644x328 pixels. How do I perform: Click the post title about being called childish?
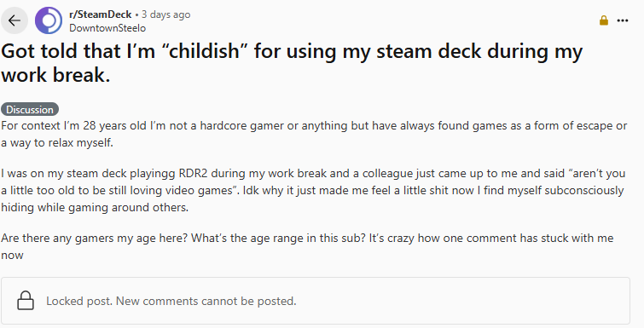tap(292, 63)
